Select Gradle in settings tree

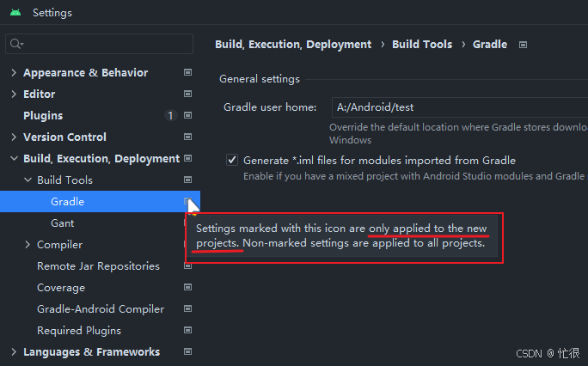(x=100, y=202)
